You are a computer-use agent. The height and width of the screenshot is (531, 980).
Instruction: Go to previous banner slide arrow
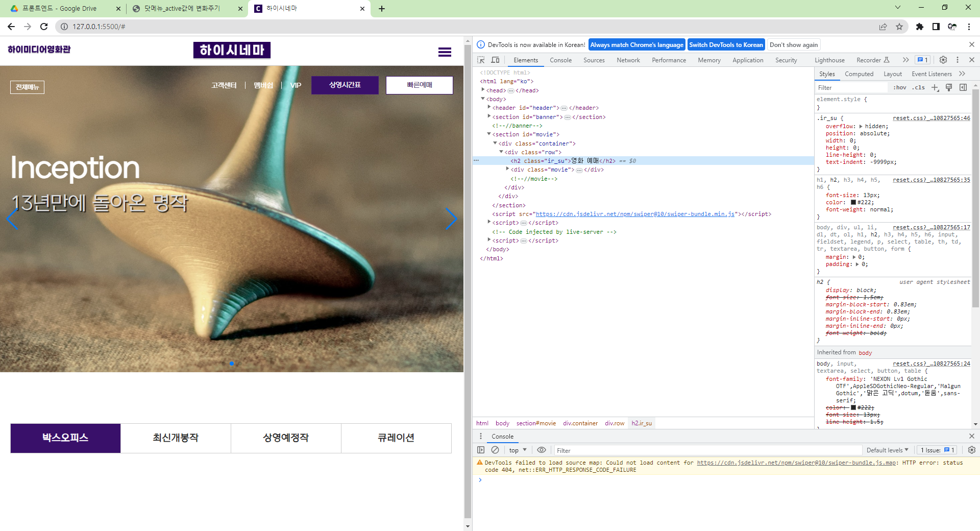tap(12, 219)
